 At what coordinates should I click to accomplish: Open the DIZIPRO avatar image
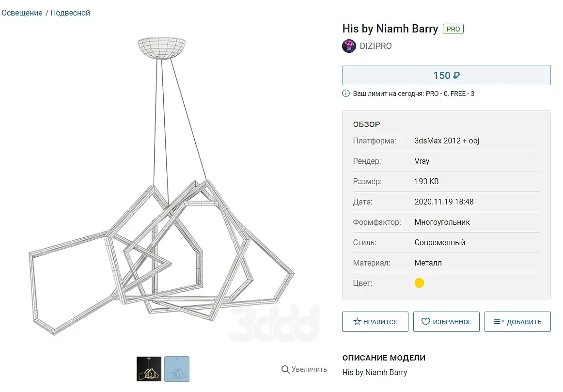coord(349,46)
